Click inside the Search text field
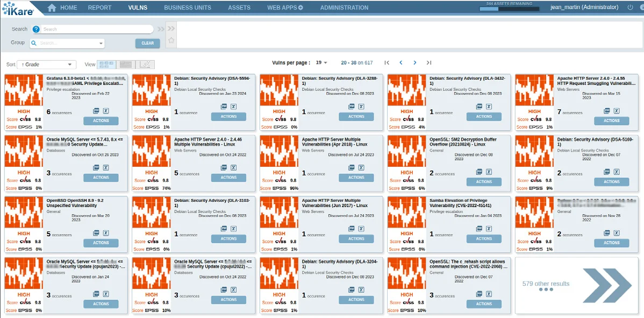This screenshot has height=318, width=644. [97, 29]
